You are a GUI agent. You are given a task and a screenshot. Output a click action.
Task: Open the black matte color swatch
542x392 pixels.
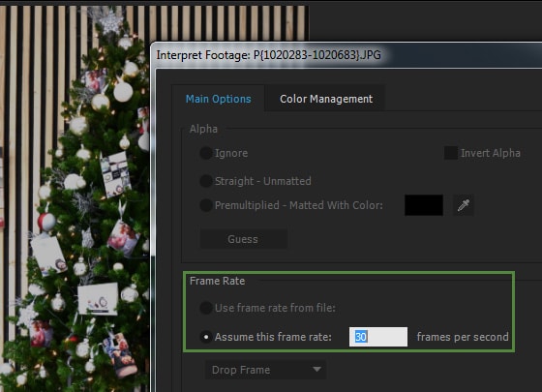coord(424,205)
